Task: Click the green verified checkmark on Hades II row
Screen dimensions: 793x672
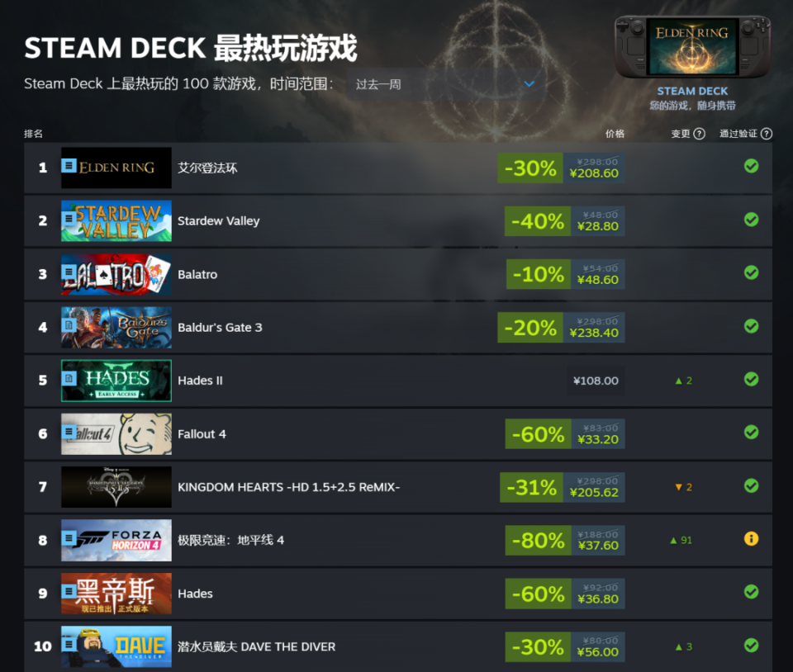Action: 751,379
